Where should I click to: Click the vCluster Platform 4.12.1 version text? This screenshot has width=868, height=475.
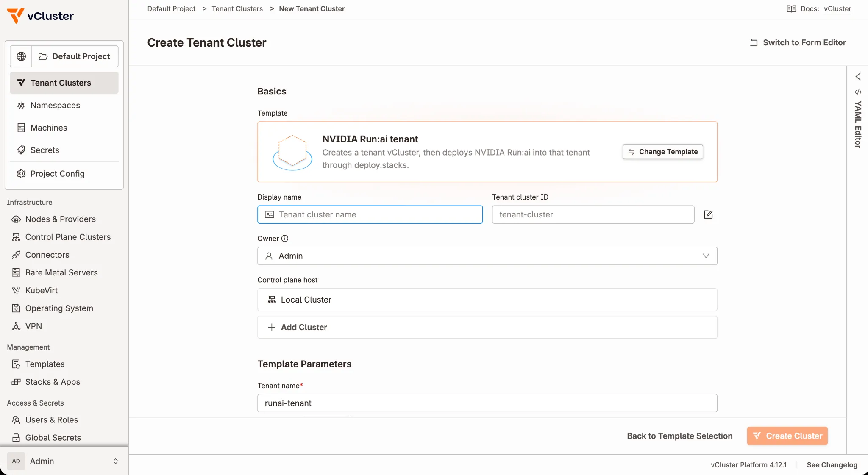tap(748, 465)
